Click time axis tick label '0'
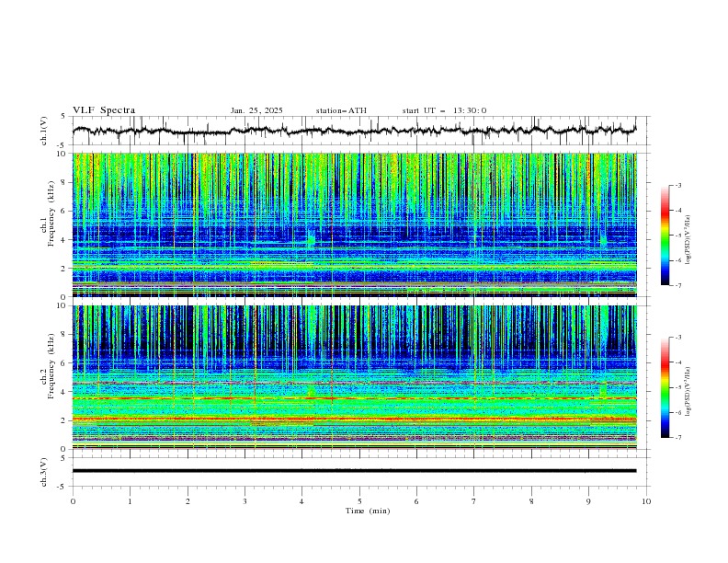This screenshot has width=728, height=563. [73, 501]
